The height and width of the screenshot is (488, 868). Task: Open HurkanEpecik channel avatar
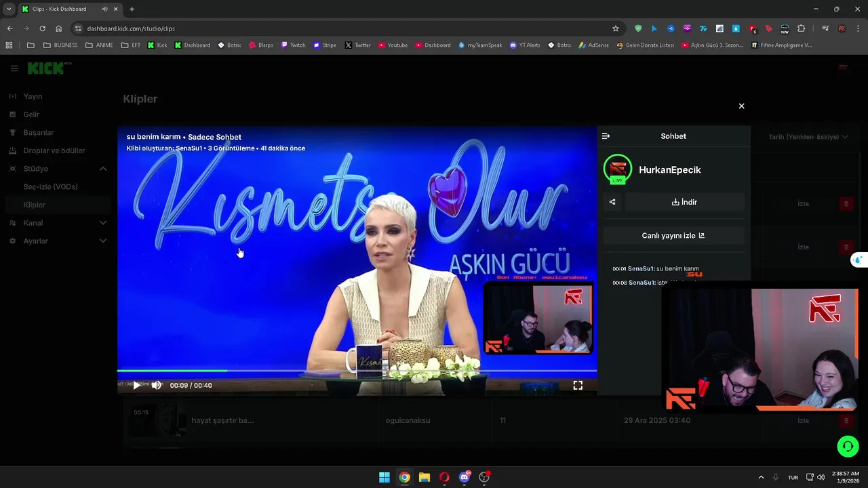618,169
